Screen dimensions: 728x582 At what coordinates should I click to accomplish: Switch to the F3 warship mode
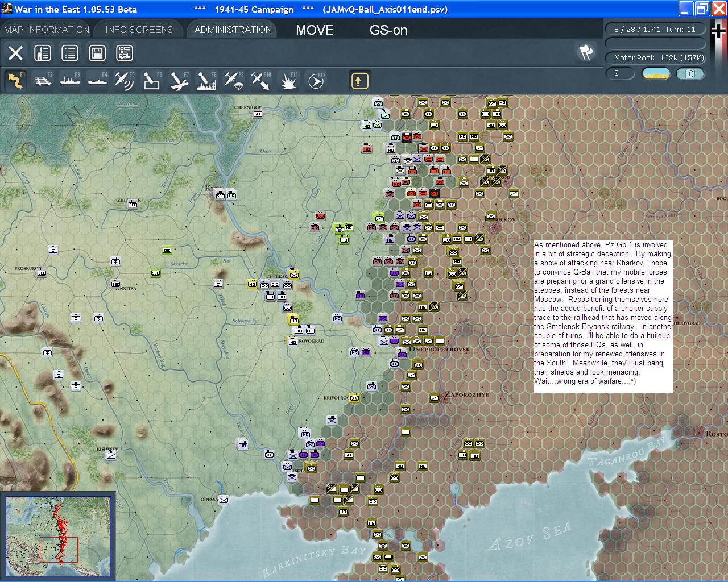70,81
